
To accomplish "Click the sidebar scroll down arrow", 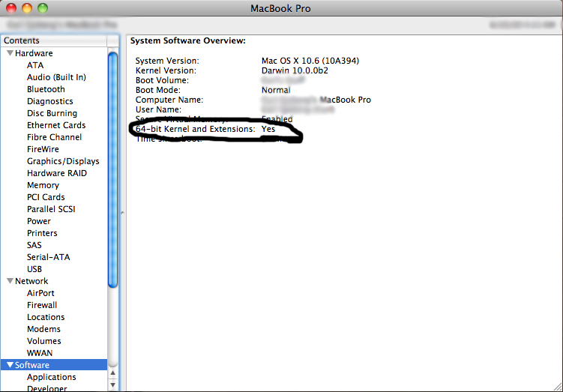I will (112, 385).
